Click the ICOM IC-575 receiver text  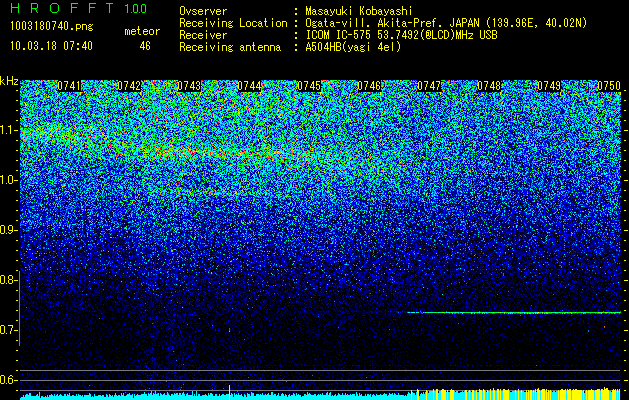[x=401, y=35]
